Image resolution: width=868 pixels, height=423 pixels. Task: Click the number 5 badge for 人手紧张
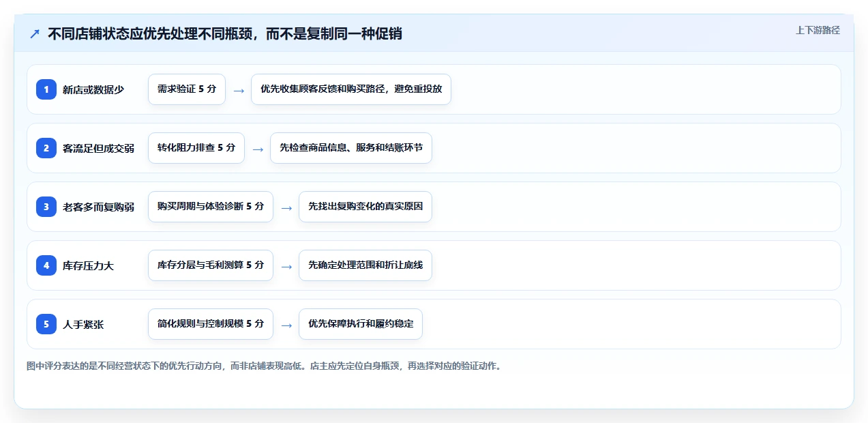46,324
